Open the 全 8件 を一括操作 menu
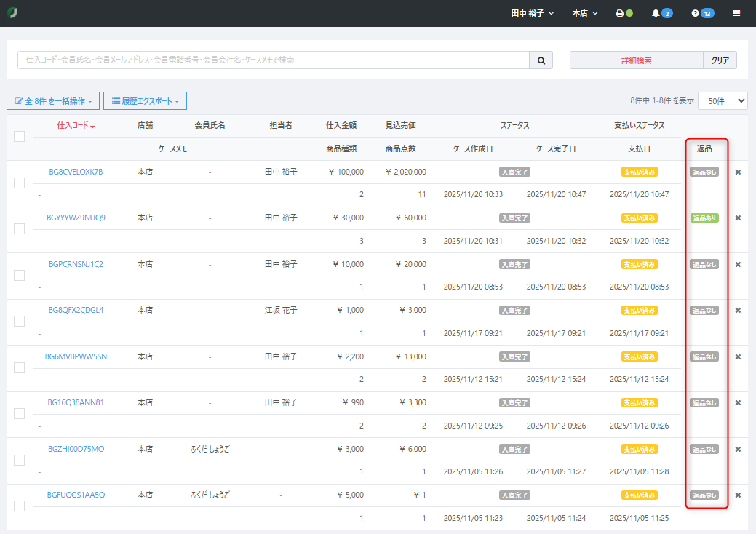The width and height of the screenshot is (756, 534). tap(52, 101)
